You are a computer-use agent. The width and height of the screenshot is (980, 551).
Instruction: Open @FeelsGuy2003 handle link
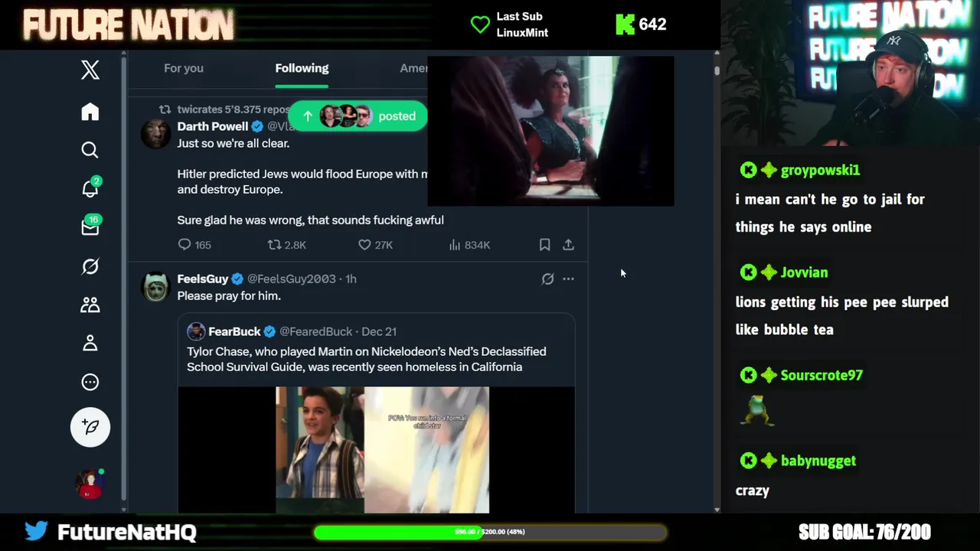click(291, 279)
